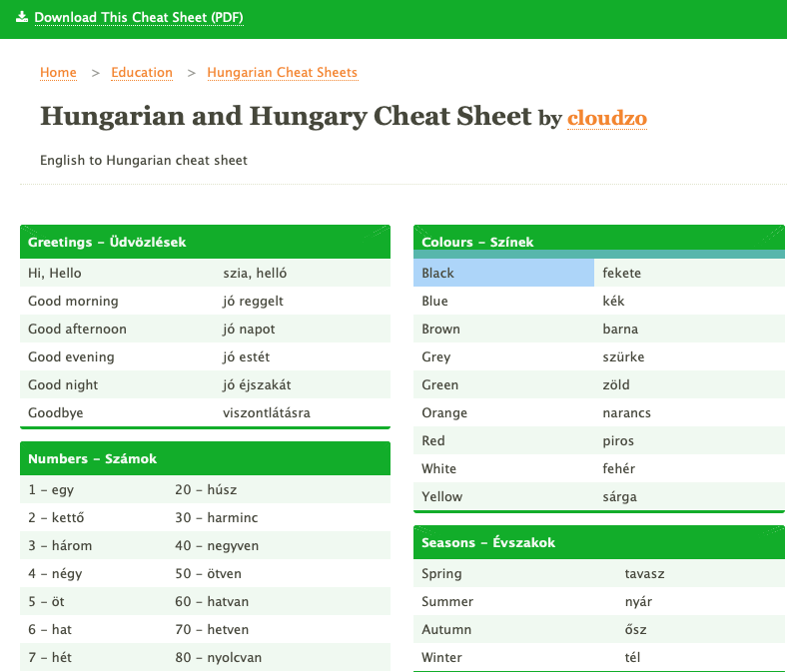Open the Education breadcrumb link
The image size is (787, 672).
pos(142,72)
